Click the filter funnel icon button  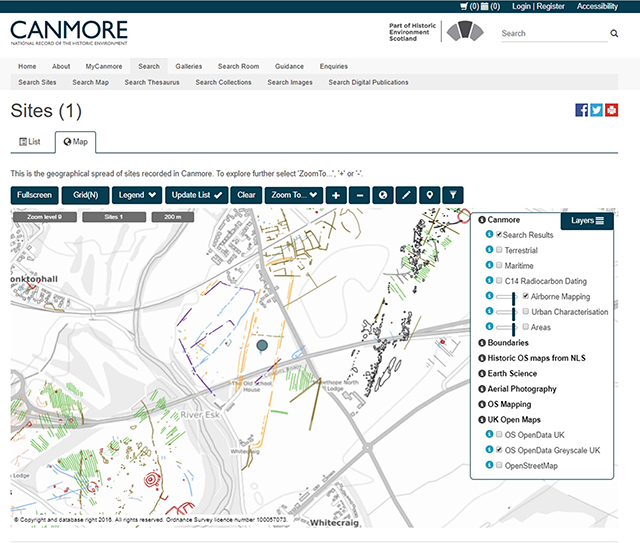coord(453,194)
